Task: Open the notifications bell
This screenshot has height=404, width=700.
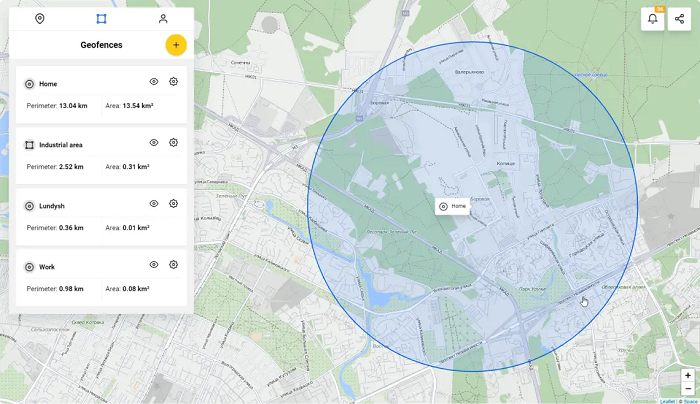Action: click(x=653, y=19)
